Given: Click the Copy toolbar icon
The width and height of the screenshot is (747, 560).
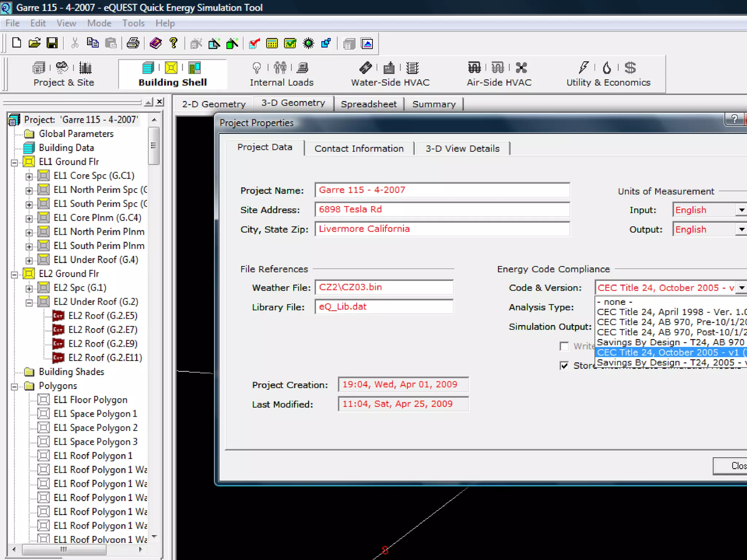Looking at the screenshot, I should coord(93,43).
